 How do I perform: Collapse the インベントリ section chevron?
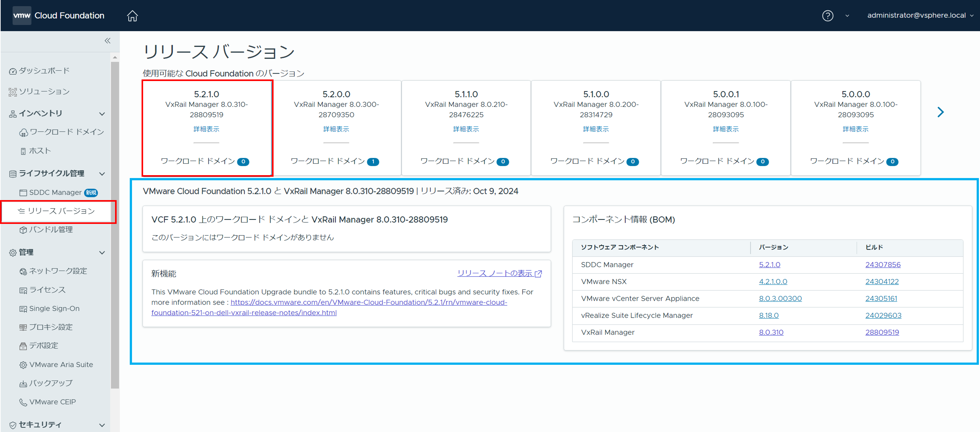102,114
